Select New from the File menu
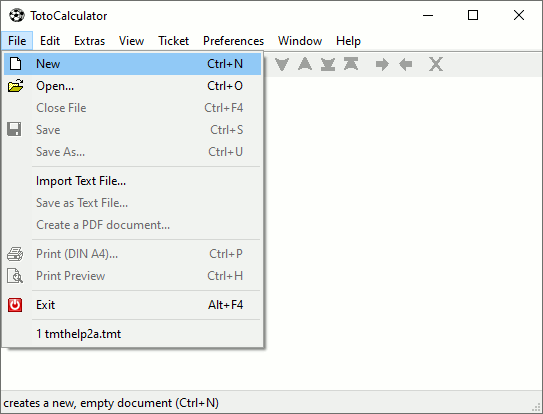This screenshot has width=543, height=414. point(132,64)
